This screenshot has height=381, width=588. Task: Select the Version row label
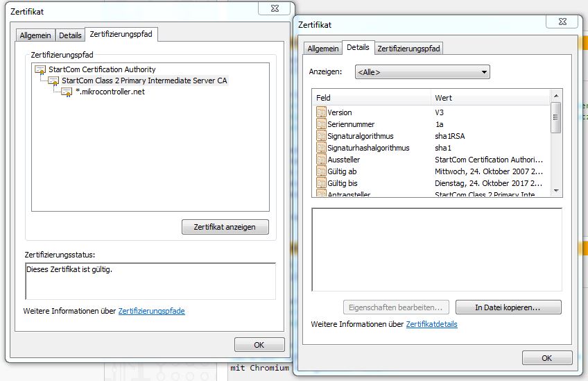(x=339, y=112)
